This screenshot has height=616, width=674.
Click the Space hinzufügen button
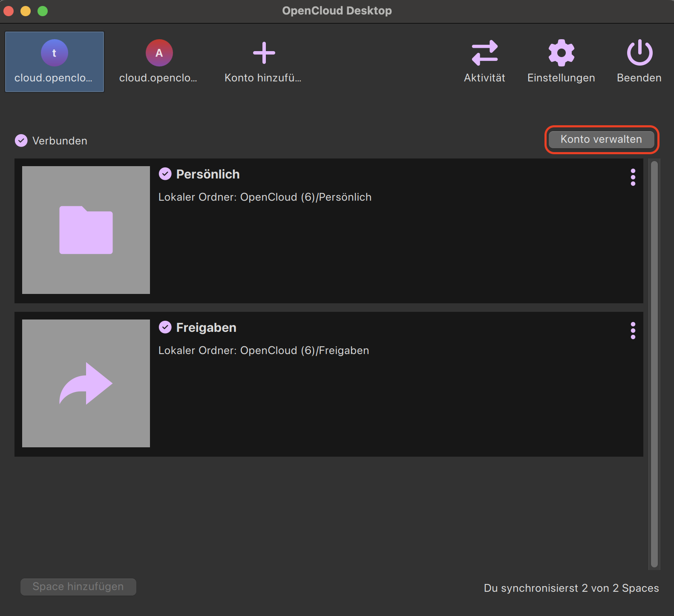(x=78, y=587)
